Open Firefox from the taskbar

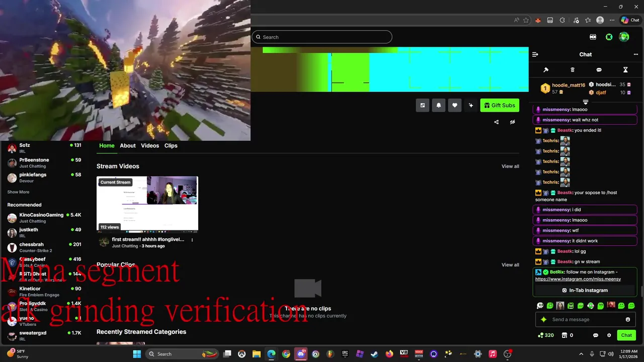(x=389, y=354)
